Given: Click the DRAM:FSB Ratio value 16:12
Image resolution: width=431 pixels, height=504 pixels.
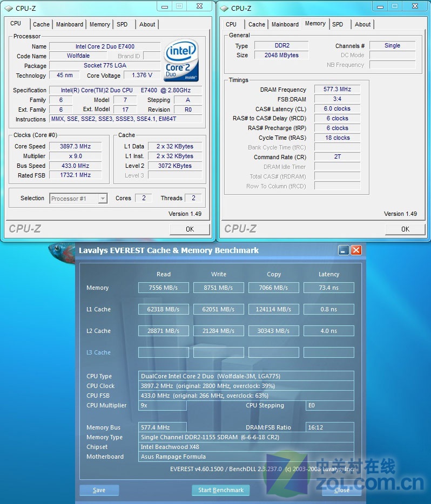Looking at the screenshot, I should [329, 427].
